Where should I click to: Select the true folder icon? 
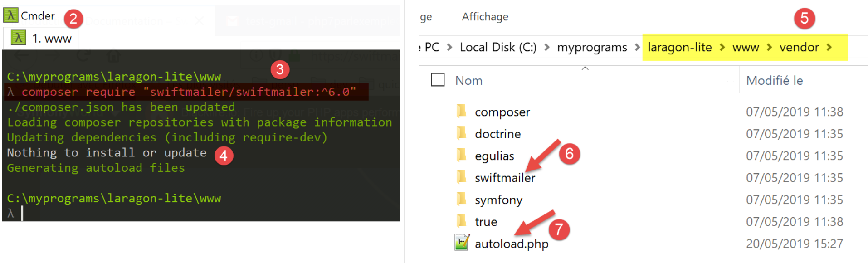tap(461, 221)
